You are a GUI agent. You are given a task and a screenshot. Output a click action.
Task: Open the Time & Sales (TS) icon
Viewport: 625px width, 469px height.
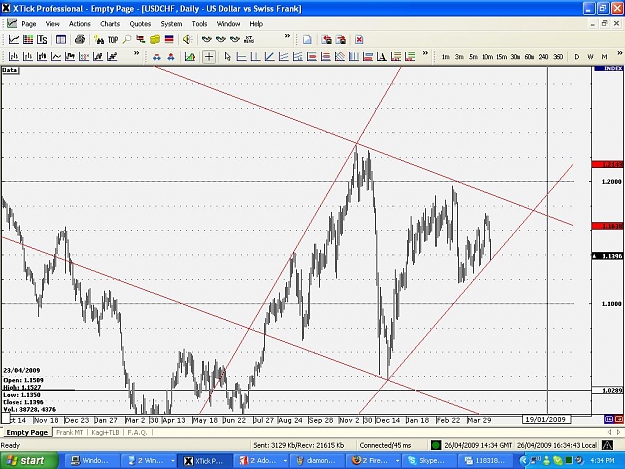42,39
